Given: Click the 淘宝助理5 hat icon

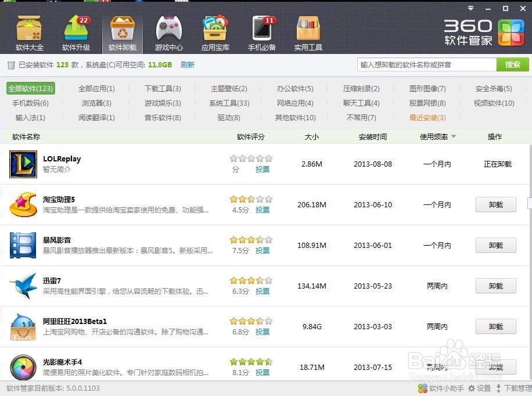Looking at the screenshot, I should point(23,204).
